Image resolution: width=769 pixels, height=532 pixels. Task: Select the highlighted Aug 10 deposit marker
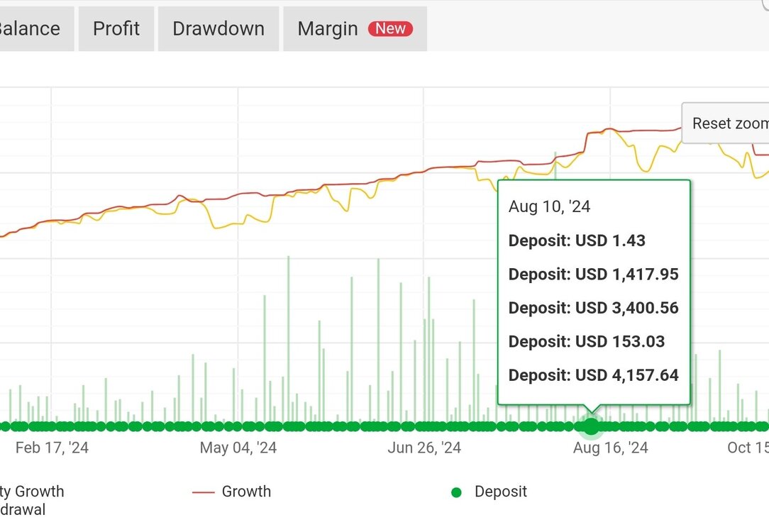592,426
